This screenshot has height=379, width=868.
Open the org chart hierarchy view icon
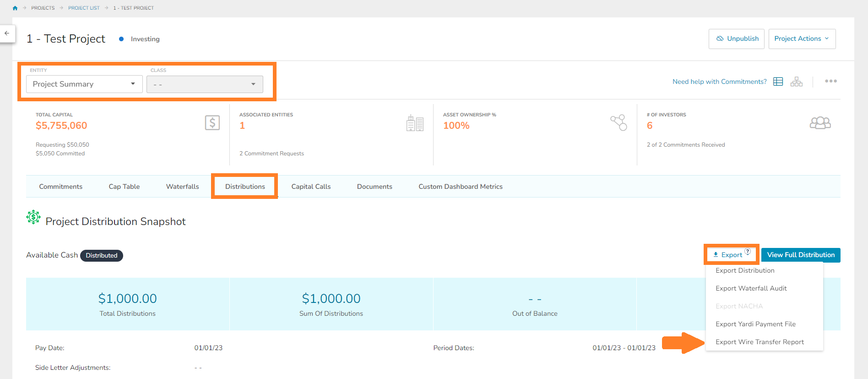click(x=797, y=82)
